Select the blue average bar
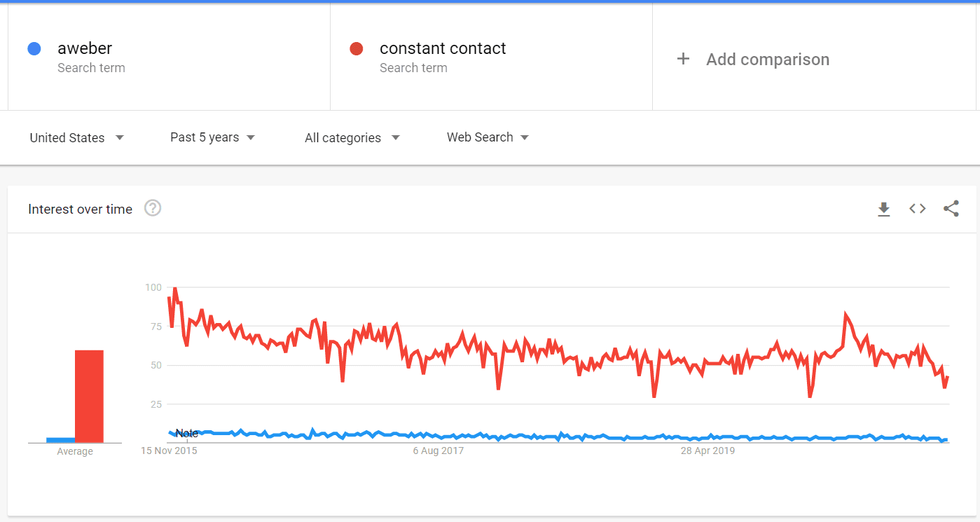This screenshot has height=522, width=980. click(x=60, y=440)
